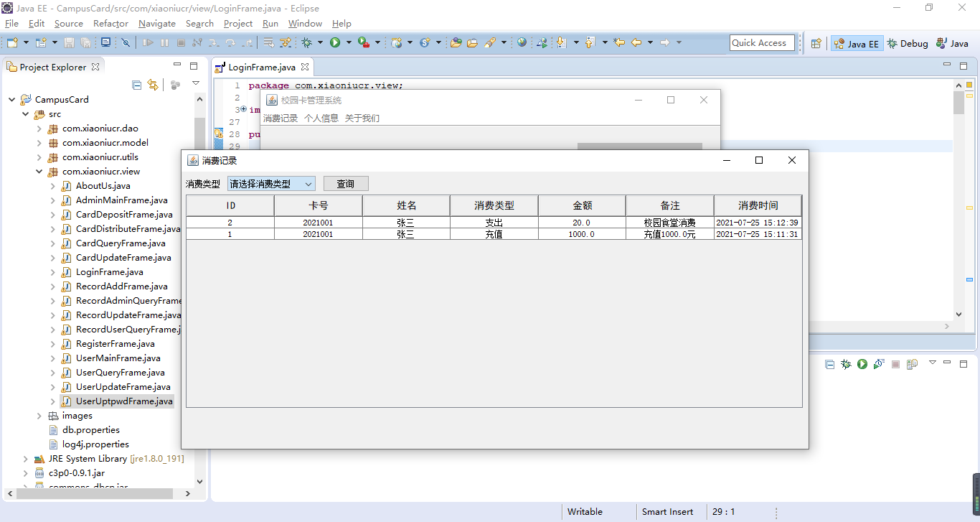Collapse the com.xiaoniucr.view package
Image resolution: width=980 pixels, height=522 pixels.
tap(39, 172)
